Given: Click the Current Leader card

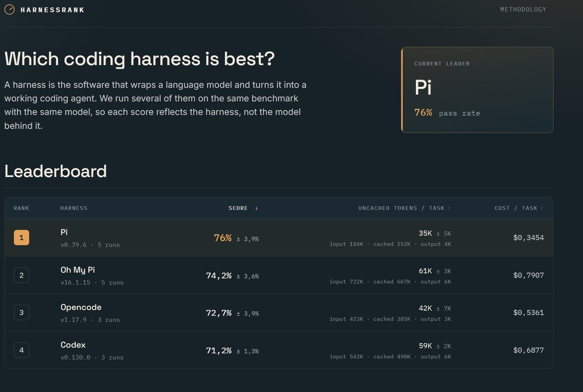Looking at the screenshot, I should (x=477, y=90).
